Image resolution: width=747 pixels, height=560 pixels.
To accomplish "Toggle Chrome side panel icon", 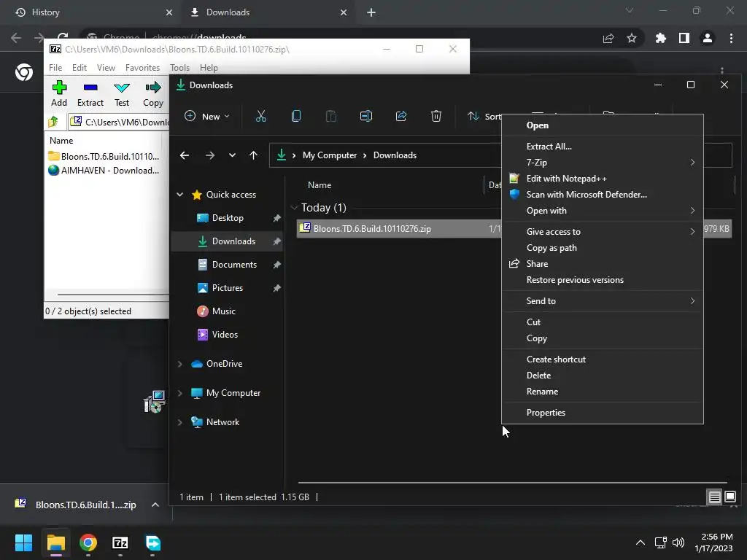I will (684, 38).
